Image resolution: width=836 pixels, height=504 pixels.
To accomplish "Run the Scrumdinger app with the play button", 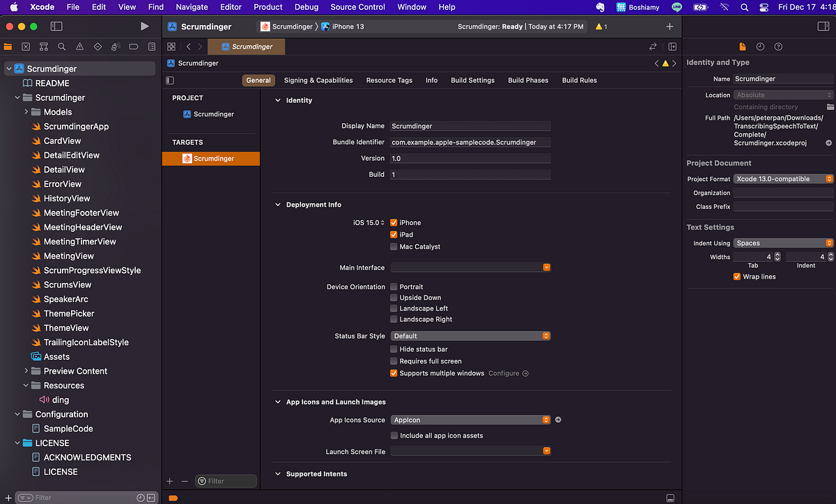I will coord(144,26).
